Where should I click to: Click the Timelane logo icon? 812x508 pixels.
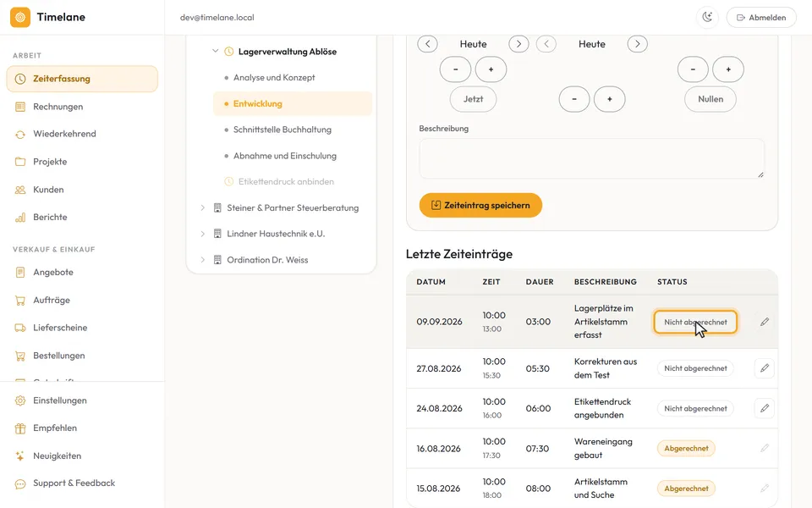pos(20,17)
